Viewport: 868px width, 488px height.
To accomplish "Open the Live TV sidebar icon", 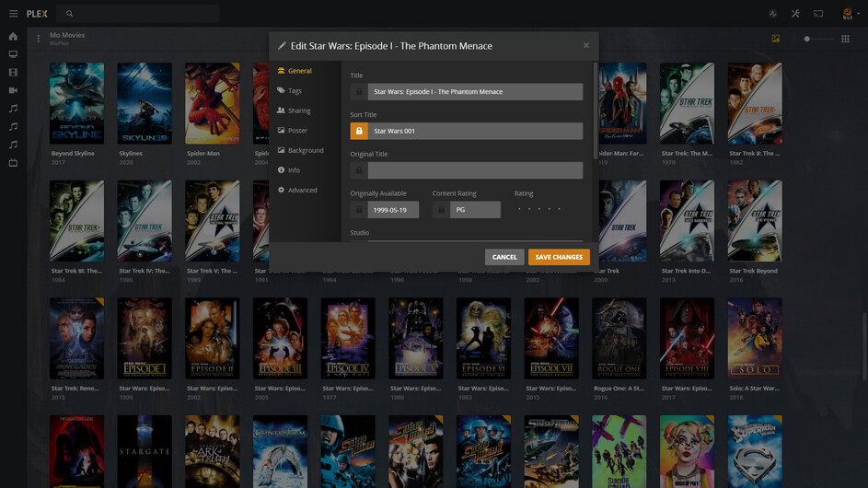I will 13,163.
